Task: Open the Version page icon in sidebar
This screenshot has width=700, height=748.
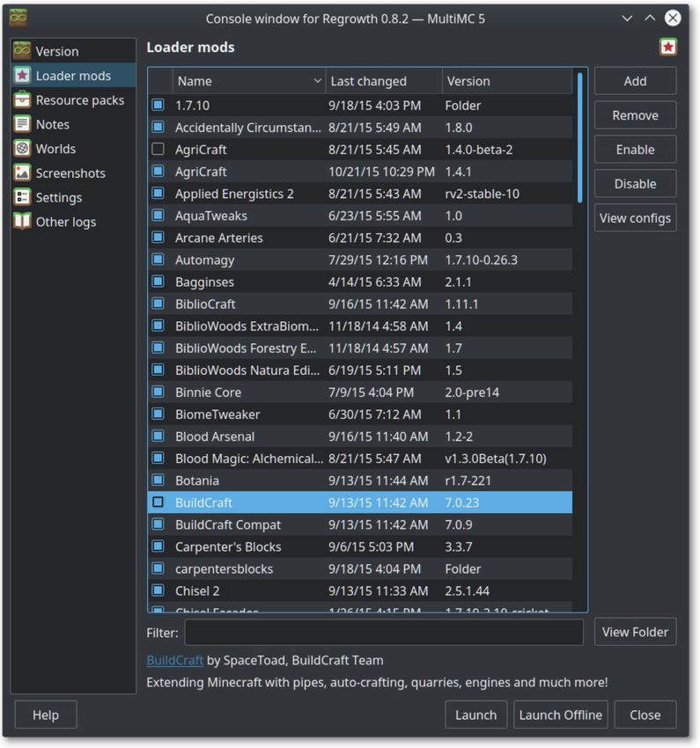Action: pyautogui.click(x=22, y=50)
